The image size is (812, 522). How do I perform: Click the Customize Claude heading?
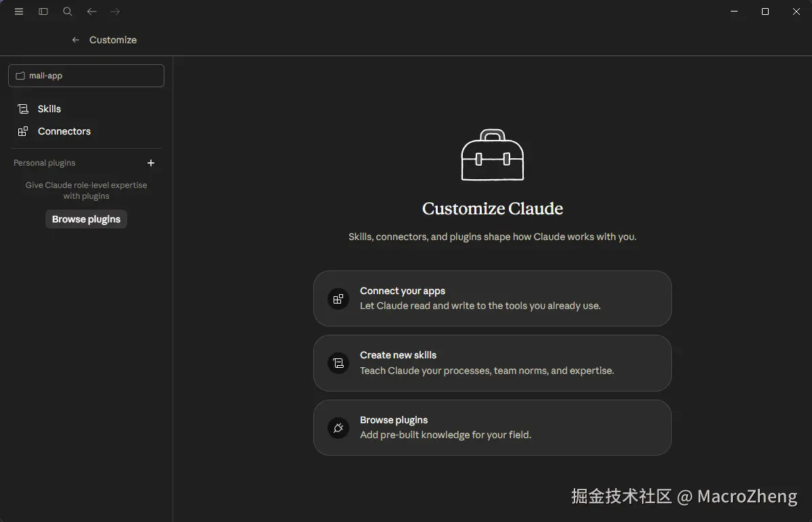[493, 208]
